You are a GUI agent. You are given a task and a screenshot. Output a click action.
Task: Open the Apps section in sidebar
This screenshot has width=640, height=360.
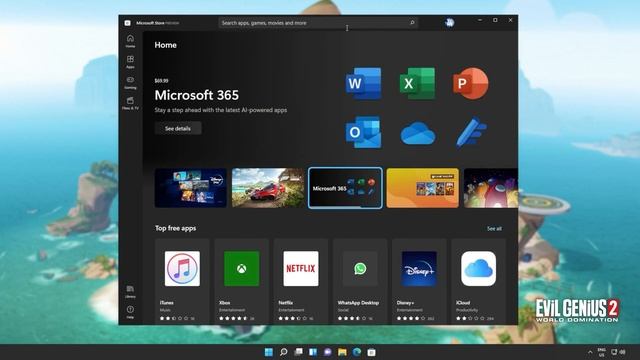pos(130,62)
